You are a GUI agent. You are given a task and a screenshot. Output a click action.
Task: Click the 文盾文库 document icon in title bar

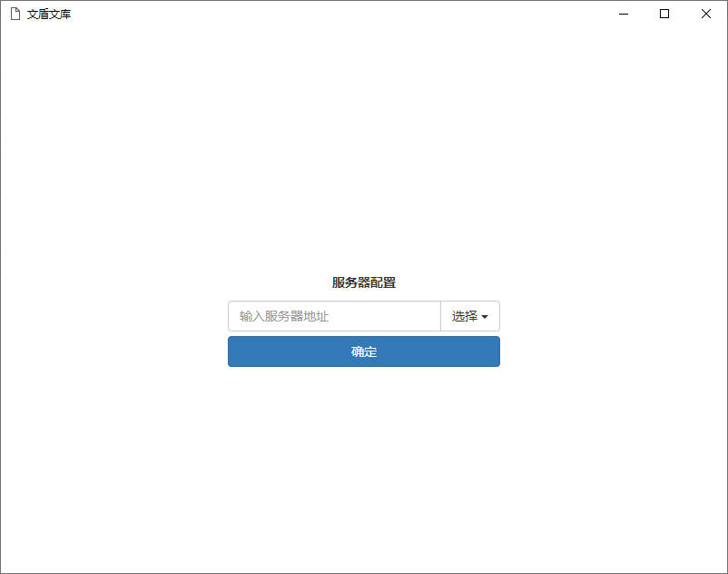15,14
